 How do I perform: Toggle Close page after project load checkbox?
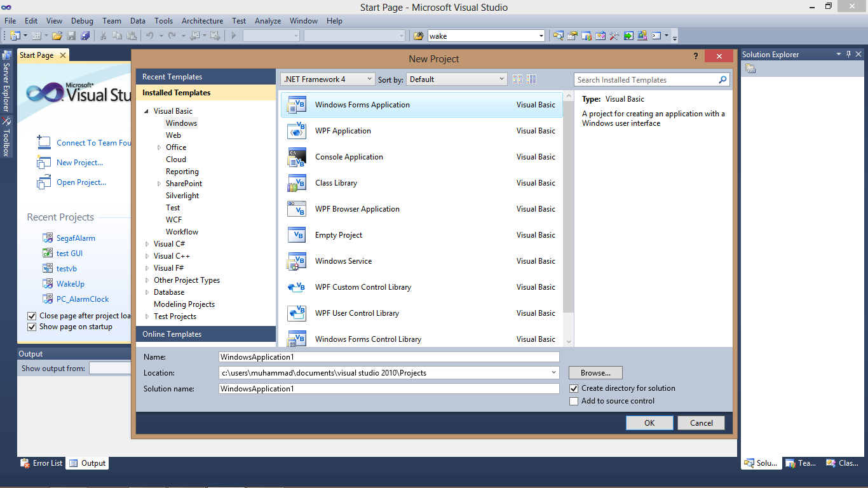pyautogui.click(x=32, y=316)
